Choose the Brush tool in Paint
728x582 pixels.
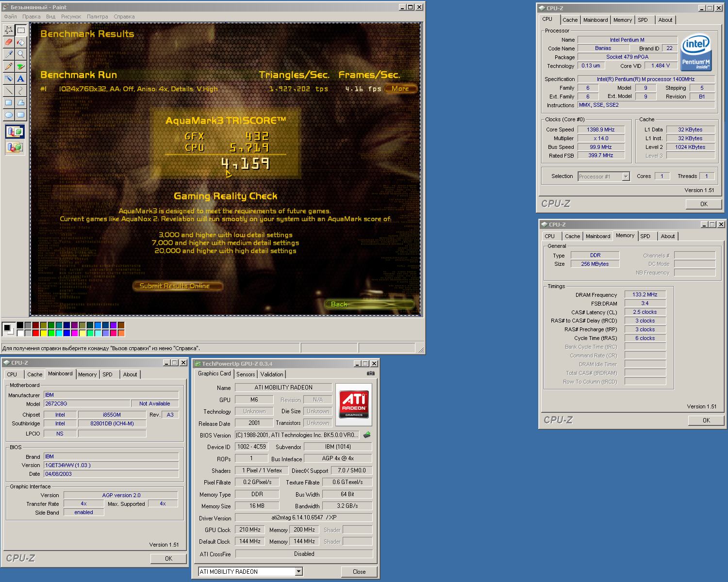21,66
